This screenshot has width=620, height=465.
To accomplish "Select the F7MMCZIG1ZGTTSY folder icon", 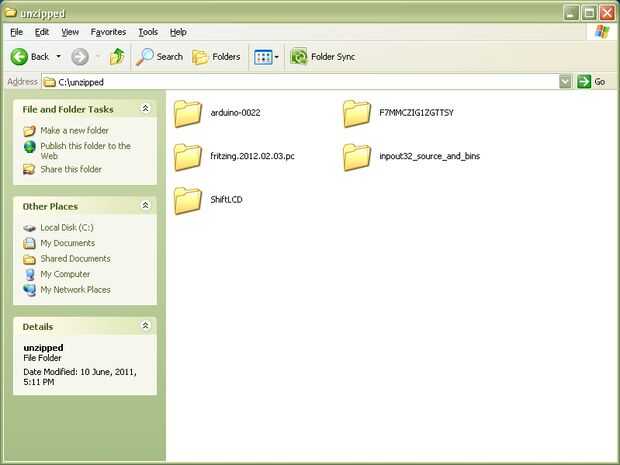I will (x=357, y=113).
